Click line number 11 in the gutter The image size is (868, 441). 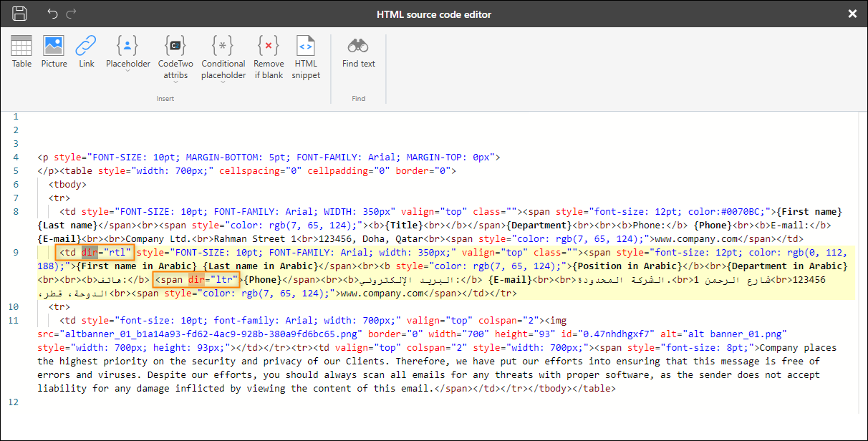click(14, 321)
